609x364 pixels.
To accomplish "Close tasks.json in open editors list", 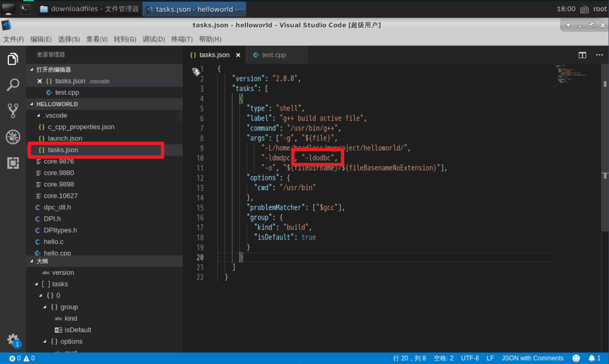I will coord(40,81).
